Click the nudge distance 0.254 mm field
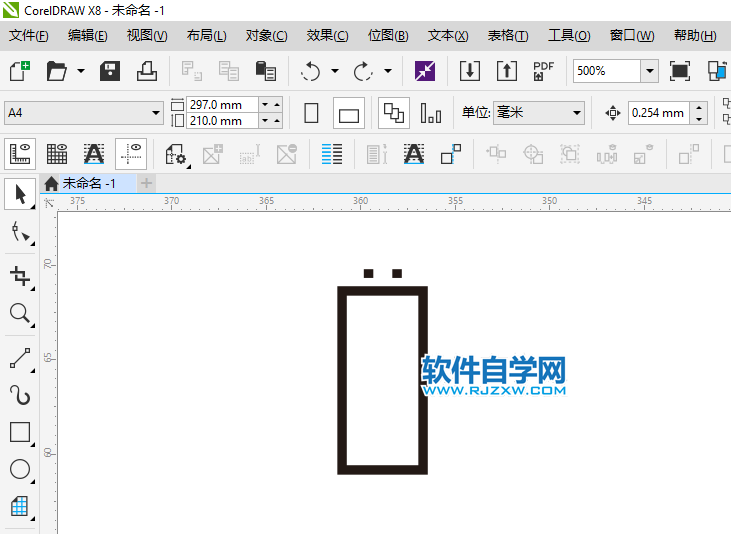This screenshot has height=534, width=731. click(x=658, y=113)
